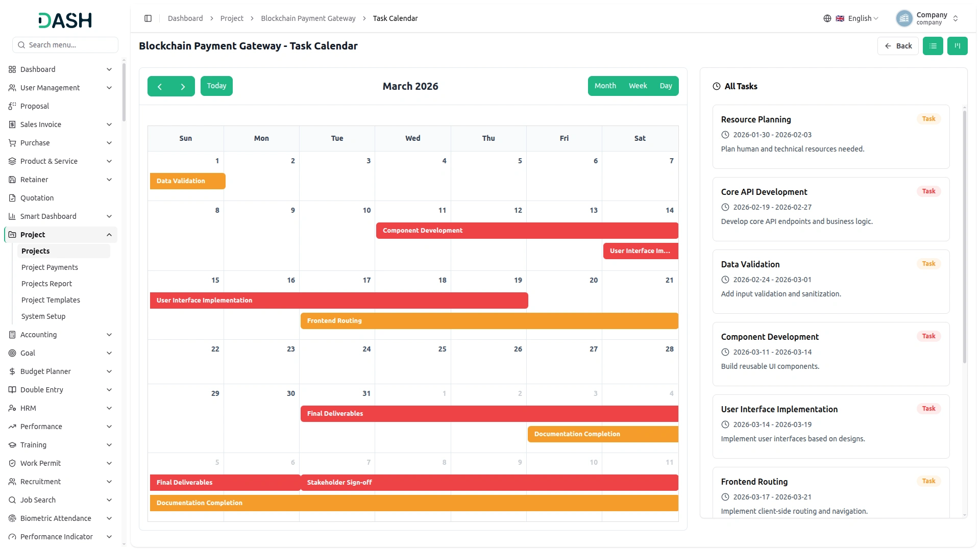Viewport: 980px width, 551px height.
Task: Click the Back button
Action: tap(898, 46)
